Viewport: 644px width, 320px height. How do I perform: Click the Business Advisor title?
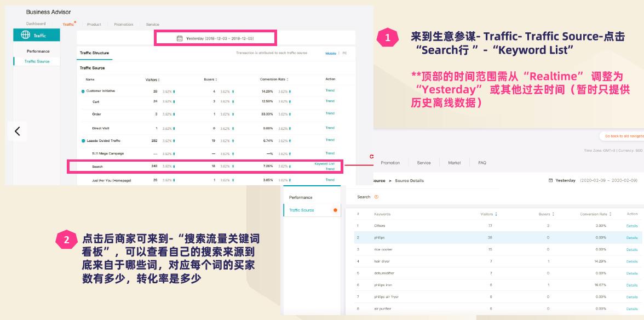[x=48, y=12]
